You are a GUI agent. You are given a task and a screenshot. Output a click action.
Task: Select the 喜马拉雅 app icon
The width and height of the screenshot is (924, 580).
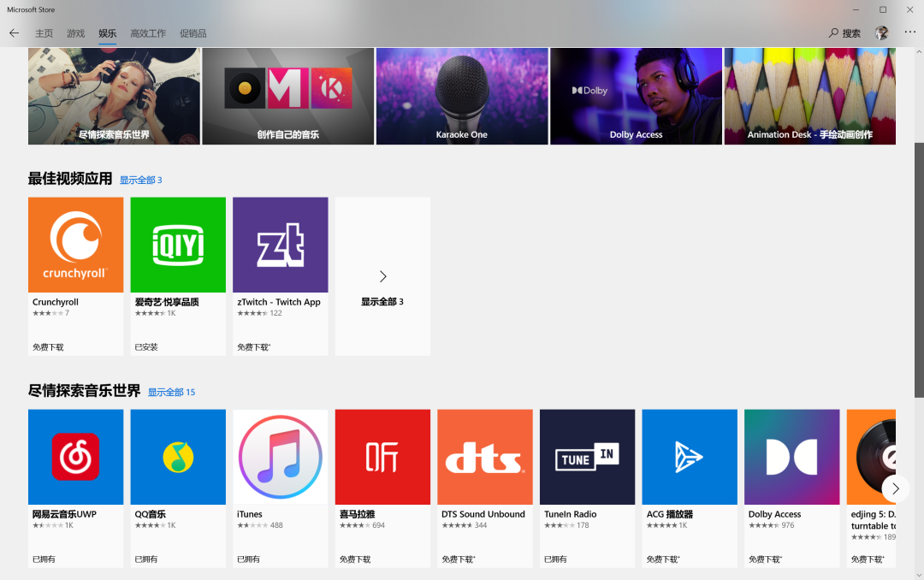382,457
